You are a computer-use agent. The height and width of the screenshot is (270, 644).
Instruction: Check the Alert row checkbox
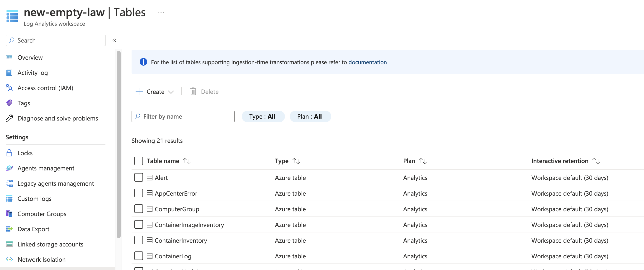(138, 177)
